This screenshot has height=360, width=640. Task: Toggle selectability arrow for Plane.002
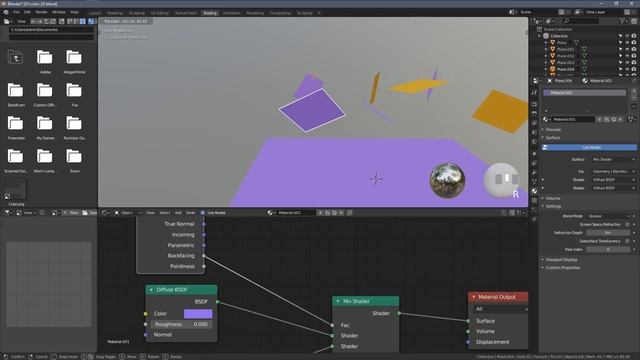620,56
